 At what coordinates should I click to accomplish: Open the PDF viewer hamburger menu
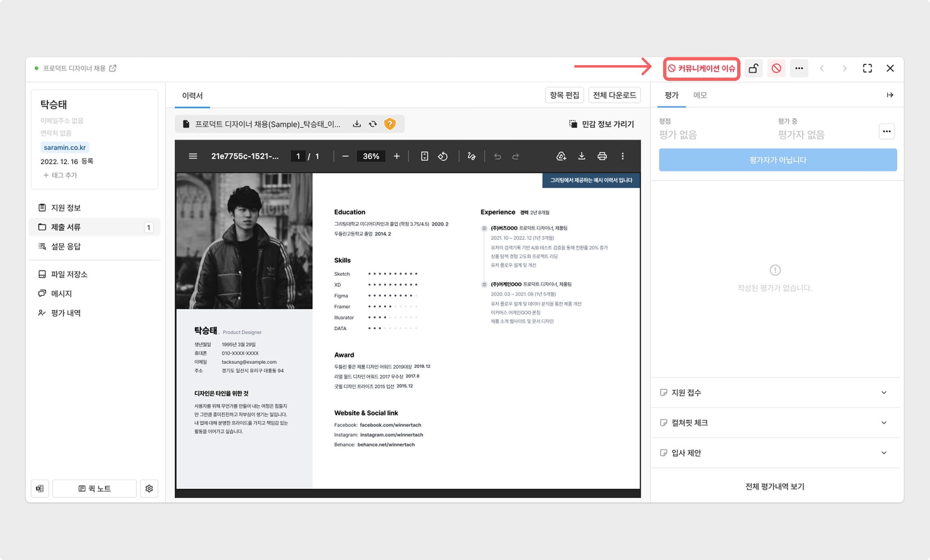[x=193, y=156]
